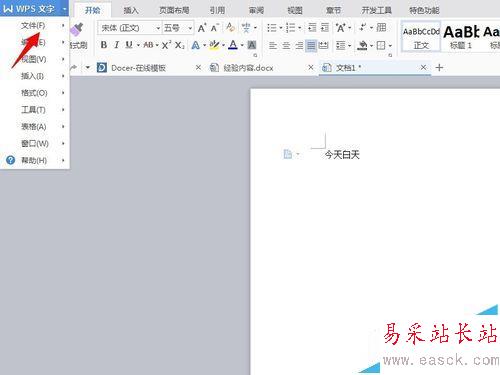The height and width of the screenshot is (375, 500).
Task: Apply text effect blue A icon
Action: (x=196, y=45)
